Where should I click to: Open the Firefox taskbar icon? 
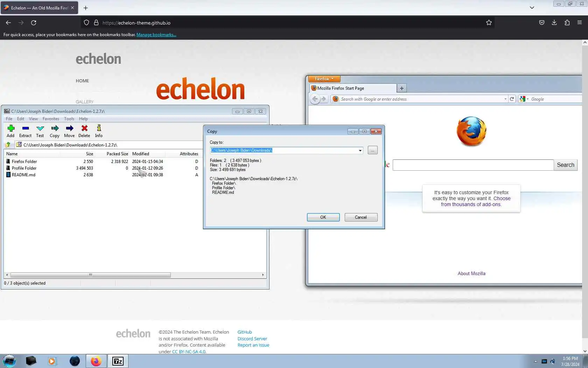[96, 361]
